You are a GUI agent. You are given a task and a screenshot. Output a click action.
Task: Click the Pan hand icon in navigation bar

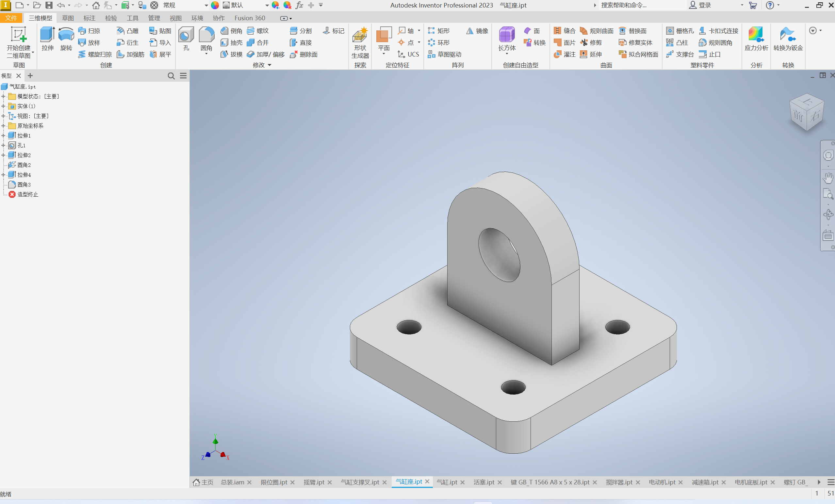point(828,178)
